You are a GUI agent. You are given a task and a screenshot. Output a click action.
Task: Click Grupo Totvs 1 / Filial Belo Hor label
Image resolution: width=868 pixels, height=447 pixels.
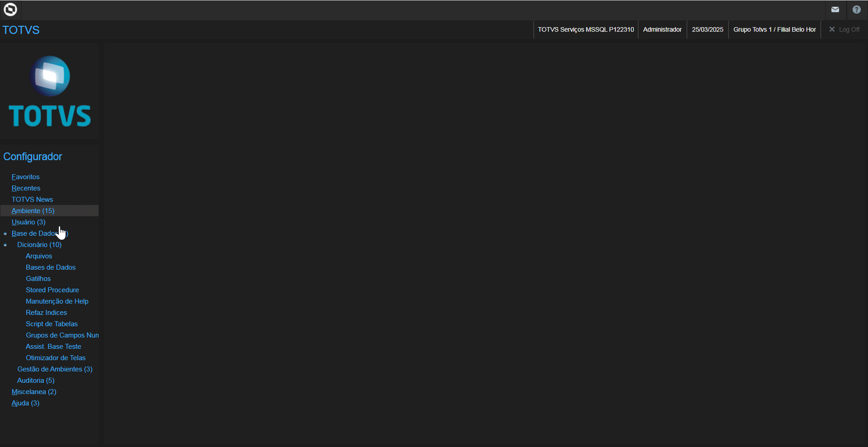tap(774, 29)
